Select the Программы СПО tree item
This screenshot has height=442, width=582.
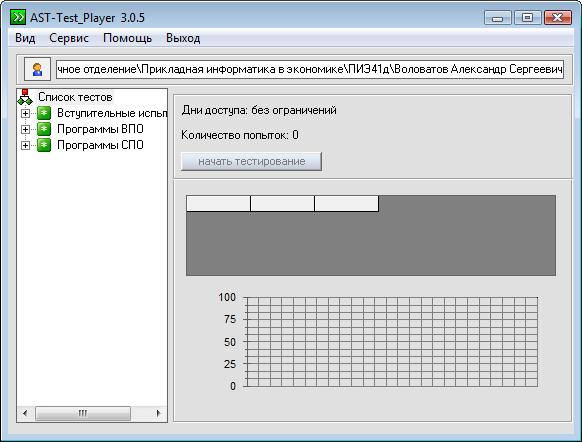click(100, 145)
